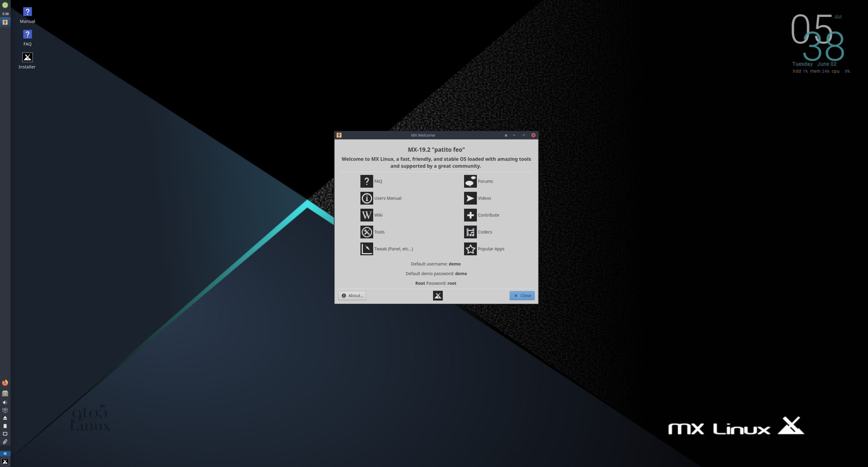Click the About... button
The width and height of the screenshot is (868, 467).
click(352, 296)
